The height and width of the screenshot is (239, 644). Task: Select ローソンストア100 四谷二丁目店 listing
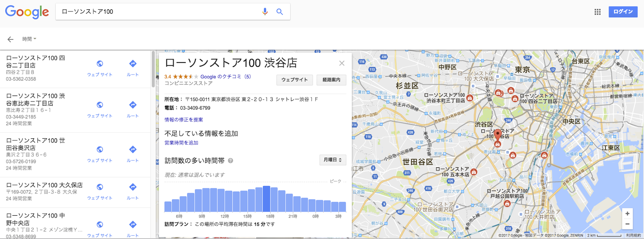[75, 69]
